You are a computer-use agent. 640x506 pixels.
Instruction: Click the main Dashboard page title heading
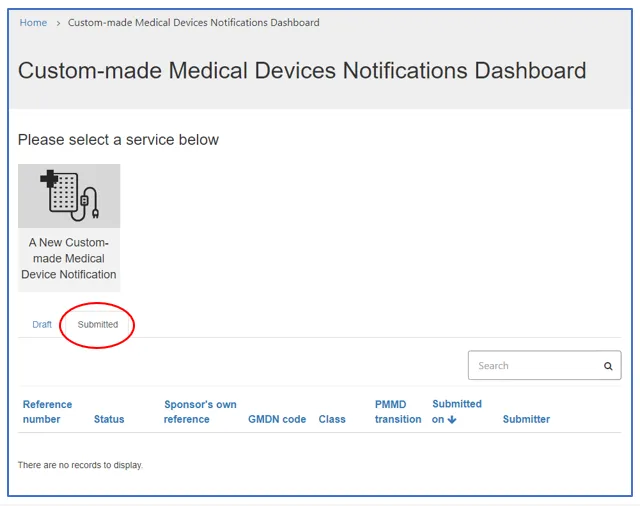pos(302,71)
